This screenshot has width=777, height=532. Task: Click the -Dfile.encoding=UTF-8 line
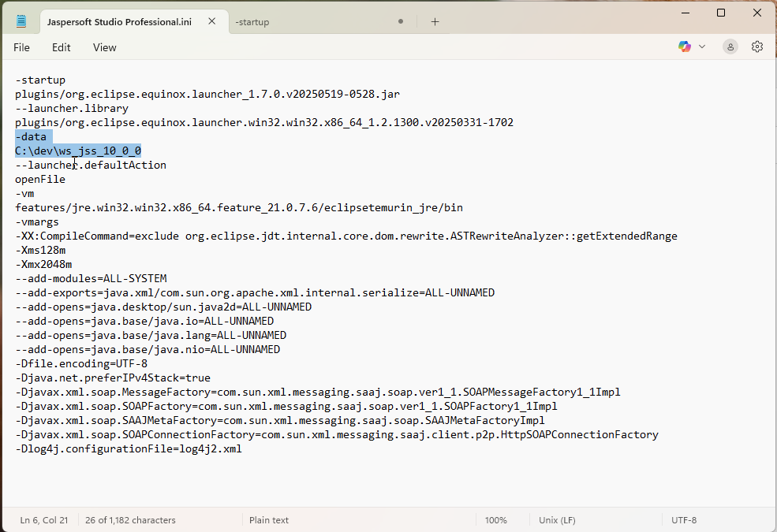81,364
